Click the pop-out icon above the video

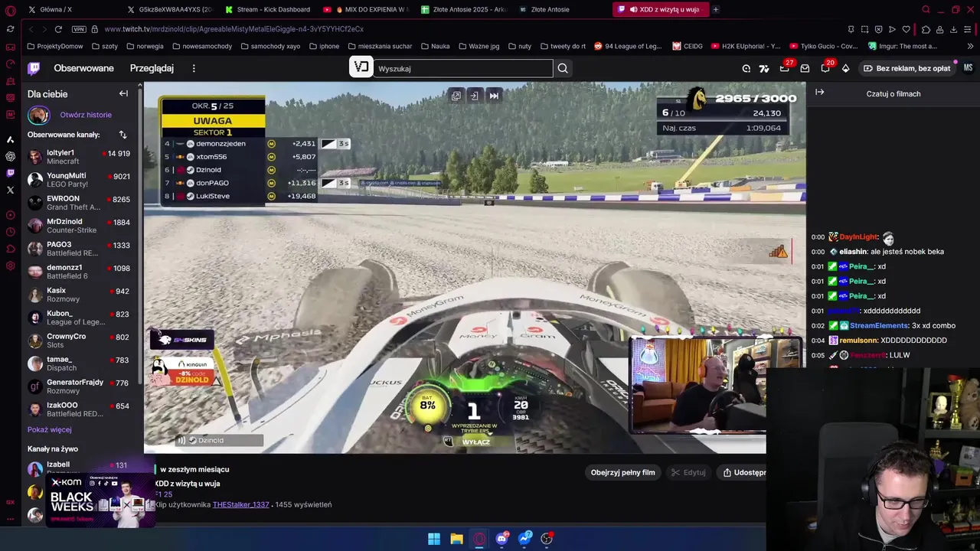[456, 96]
